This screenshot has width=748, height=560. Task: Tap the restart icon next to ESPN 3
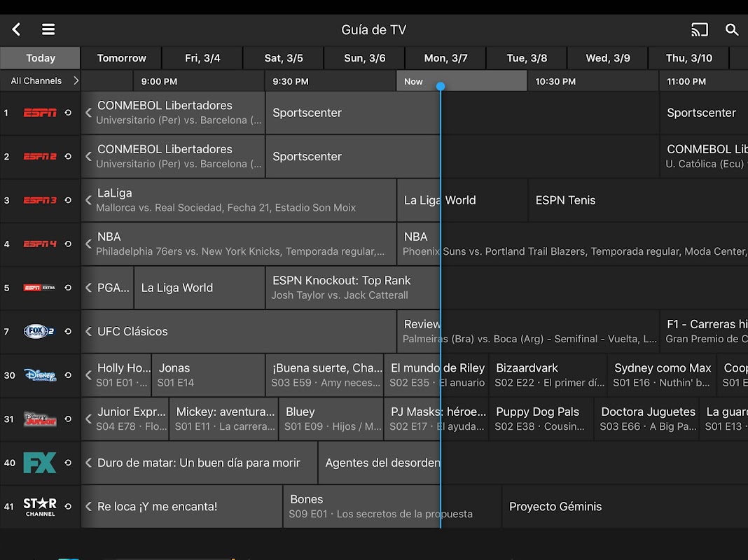coord(68,200)
